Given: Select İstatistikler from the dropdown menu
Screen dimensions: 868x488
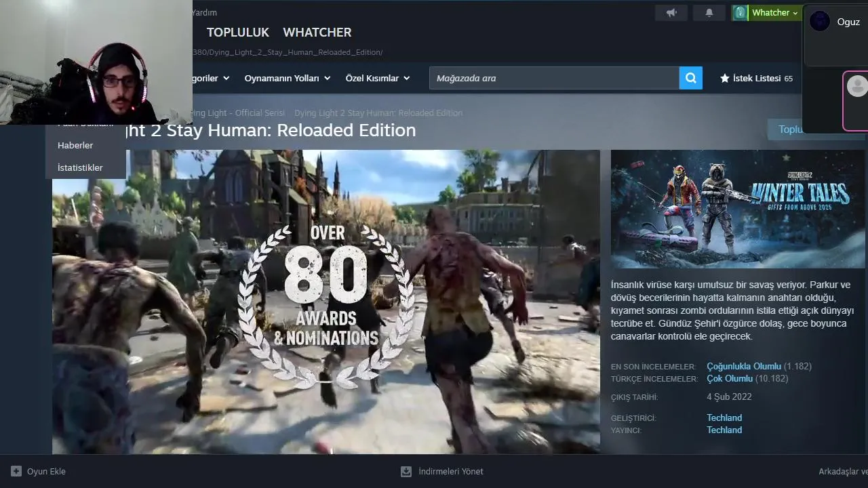Looking at the screenshot, I should tap(80, 167).
